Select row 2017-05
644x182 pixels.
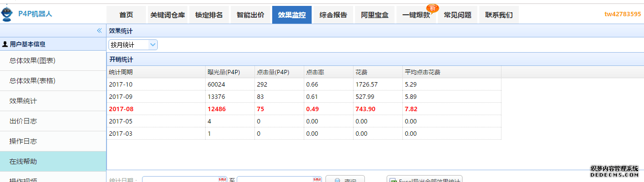(x=304, y=121)
